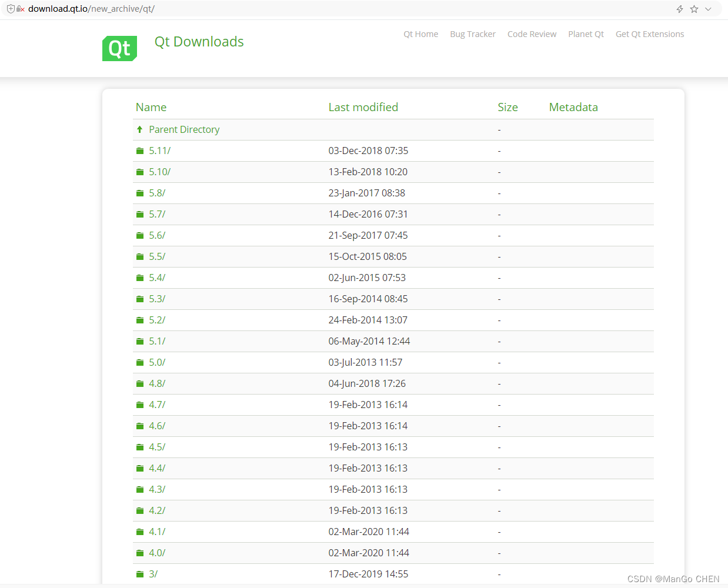This screenshot has height=588, width=728.
Task: Click the lightning bolt icon in address bar
Action: coord(680,9)
